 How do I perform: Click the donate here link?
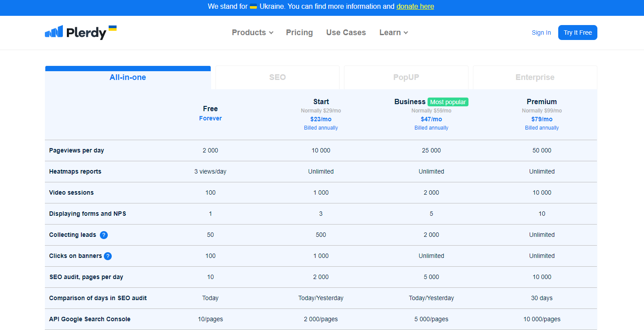click(x=415, y=7)
